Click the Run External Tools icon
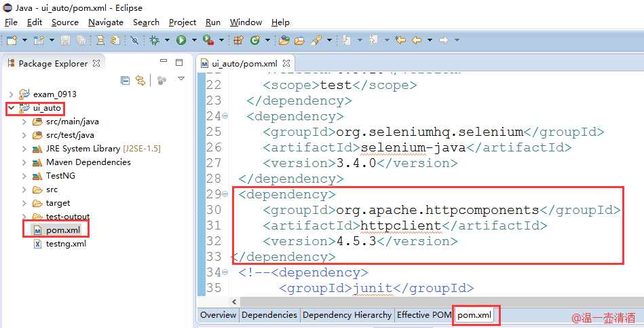The image size is (644, 328). (208, 40)
